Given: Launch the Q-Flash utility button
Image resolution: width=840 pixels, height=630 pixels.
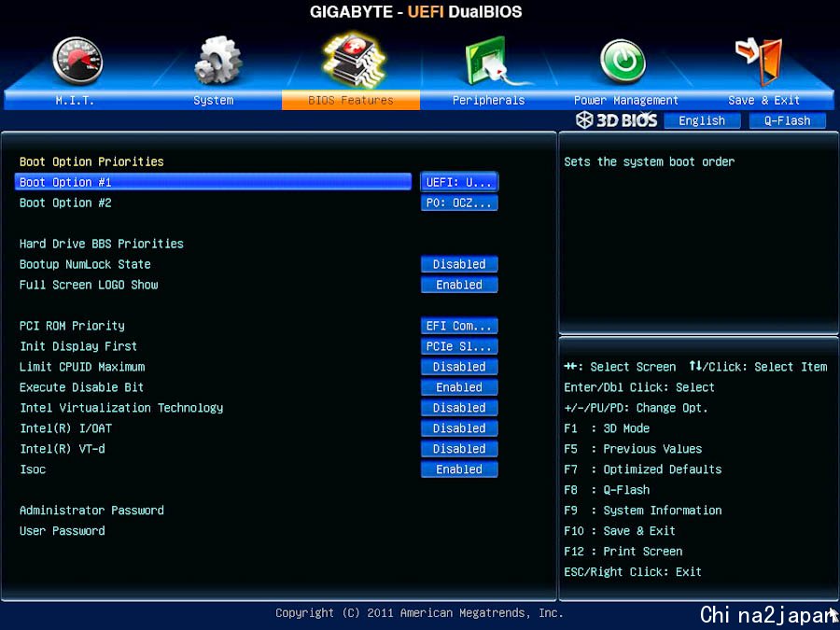Looking at the screenshot, I should click(x=787, y=120).
